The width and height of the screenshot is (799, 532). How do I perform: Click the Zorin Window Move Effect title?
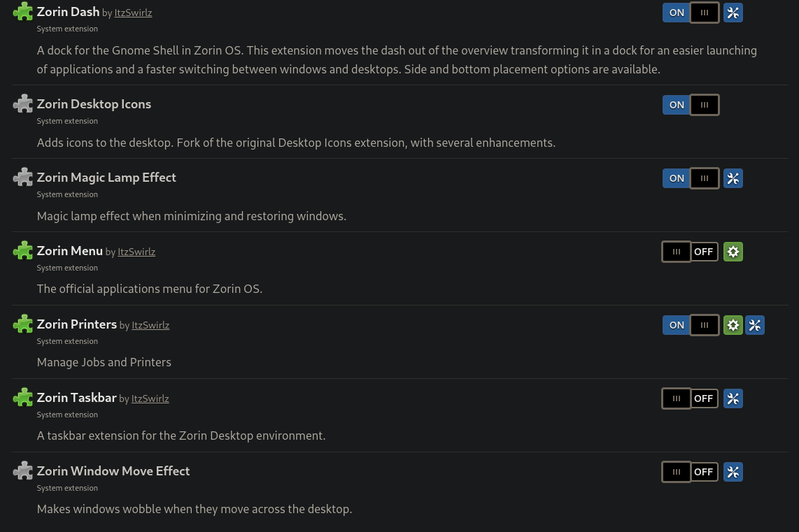pos(113,471)
